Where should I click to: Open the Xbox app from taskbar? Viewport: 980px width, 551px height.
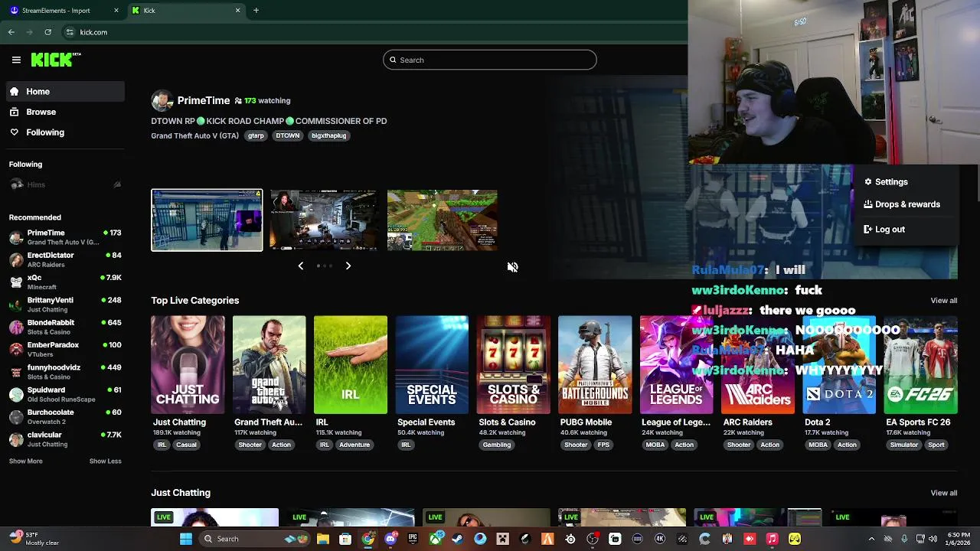[x=435, y=539]
